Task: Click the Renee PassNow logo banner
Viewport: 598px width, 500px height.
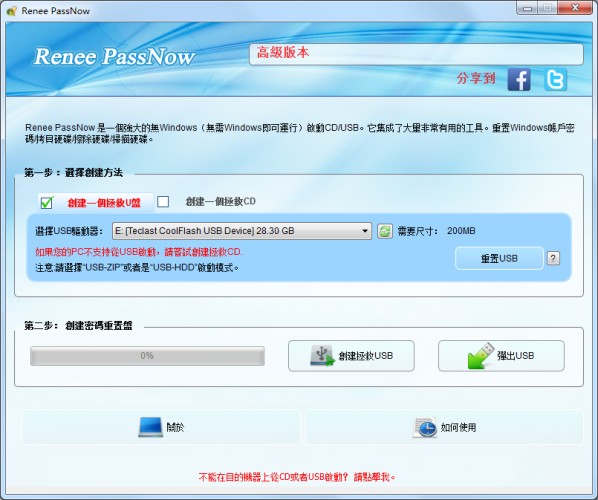Action: [x=114, y=56]
